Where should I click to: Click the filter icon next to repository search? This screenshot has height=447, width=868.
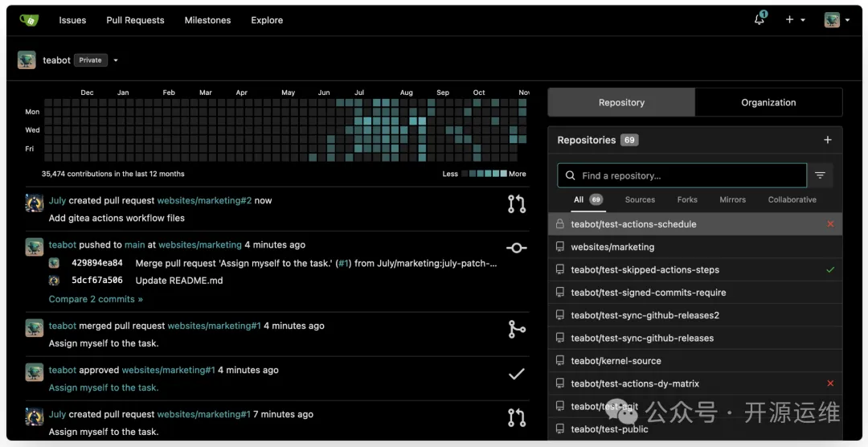click(820, 175)
